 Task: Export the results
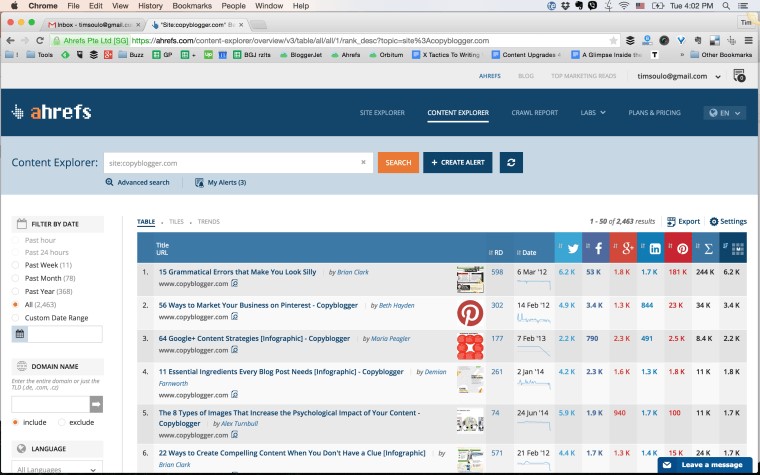tap(683, 222)
